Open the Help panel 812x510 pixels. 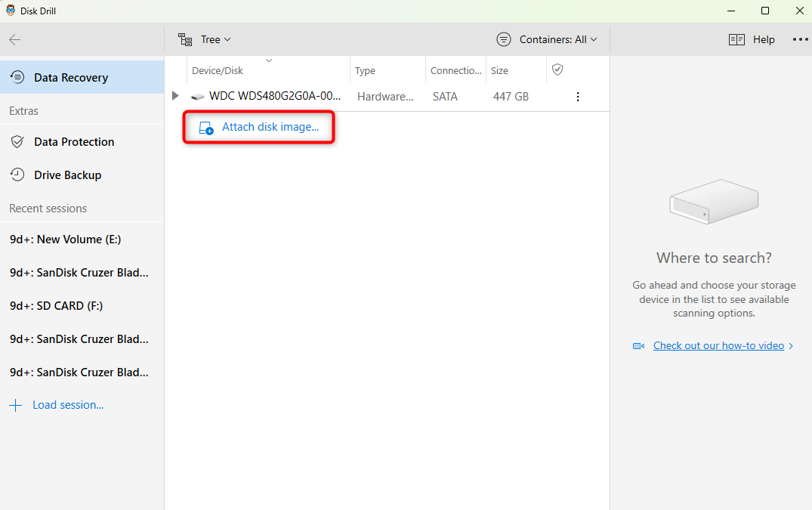tap(764, 39)
